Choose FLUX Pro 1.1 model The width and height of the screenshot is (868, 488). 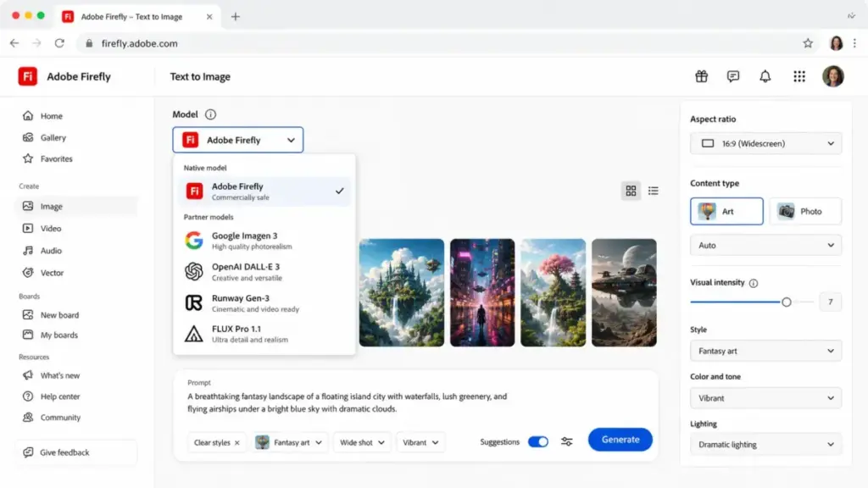pyautogui.click(x=264, y=334)
